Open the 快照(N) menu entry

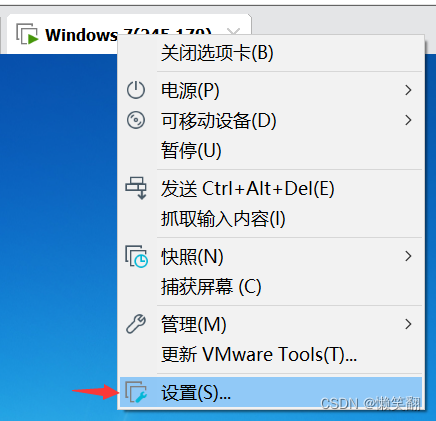[271, 257]
